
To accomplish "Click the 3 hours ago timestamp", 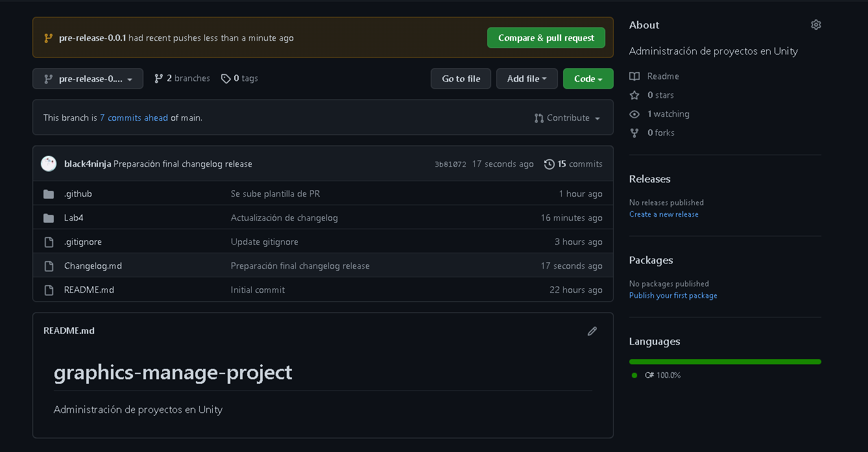I will click(579, 242).
